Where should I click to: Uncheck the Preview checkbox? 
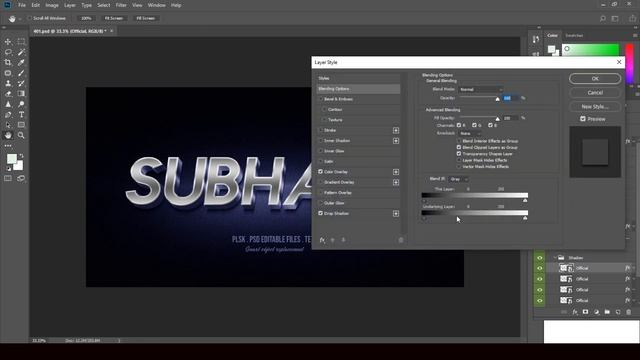(x=583, y=119)
